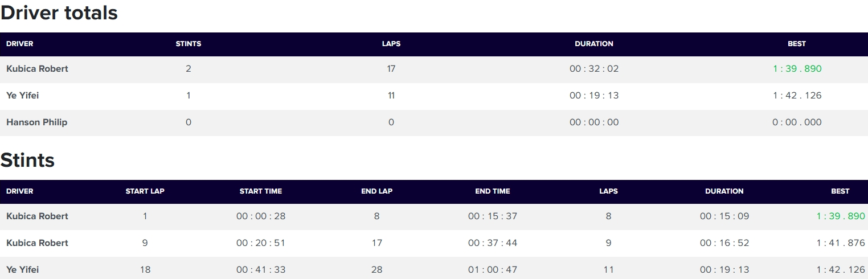The width and height of the screenshot is (868, 279).
Task: Click the 1 : 41 . 876 best lap time
Action: 840,243
